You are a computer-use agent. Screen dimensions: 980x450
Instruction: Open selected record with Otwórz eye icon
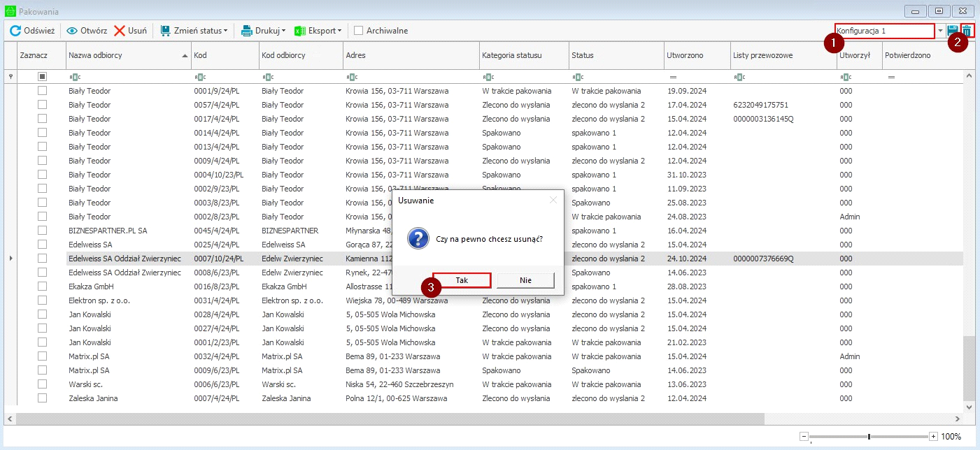click(x=72, y=31)
